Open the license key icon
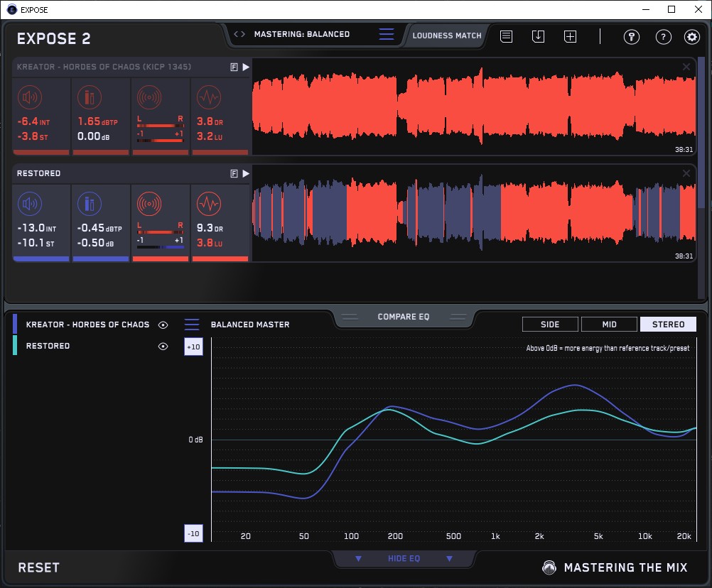The width and height of the screenshot is (712, 588). 631,37
